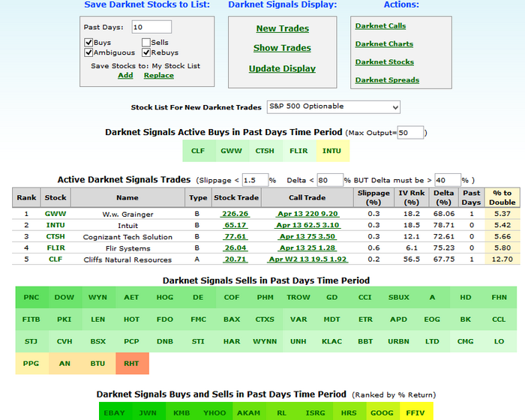Select orange AN sell tile
This screenshot has height=420, width=525.
[65, 364]
